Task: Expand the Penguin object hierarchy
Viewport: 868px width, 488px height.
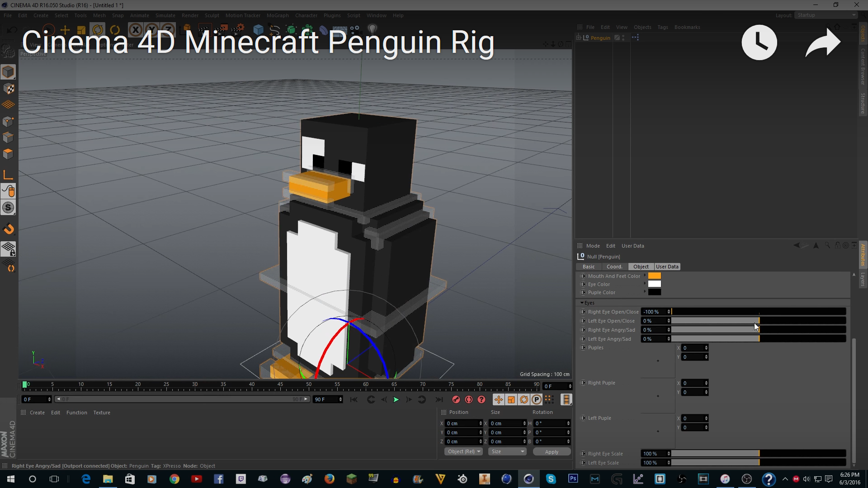Action: (579, 38)
